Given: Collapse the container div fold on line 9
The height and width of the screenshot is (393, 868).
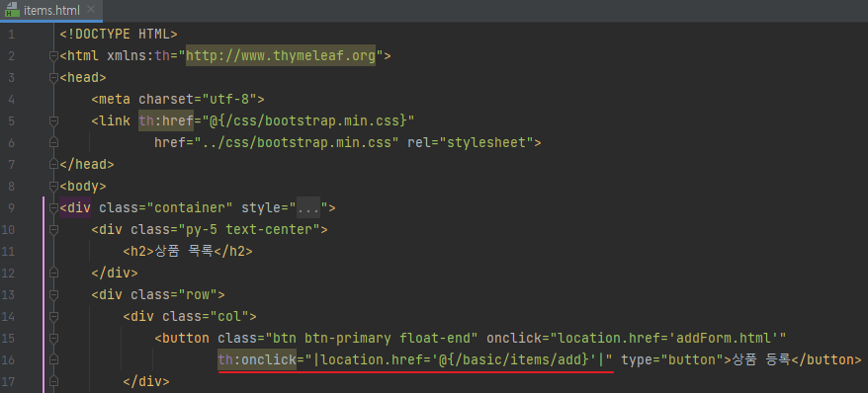Looking at the screenshot, I should (53, 208).
